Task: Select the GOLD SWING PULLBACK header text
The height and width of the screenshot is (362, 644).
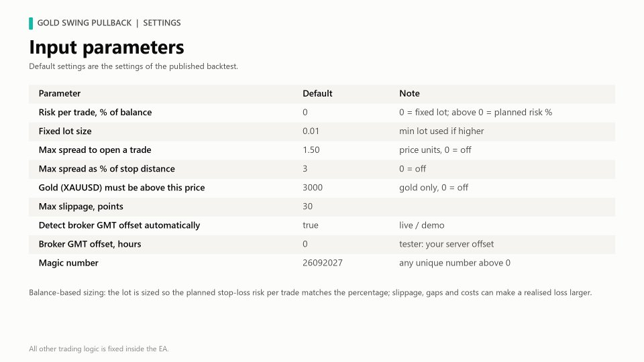Action: pyautogui.click(x=85, y=23)
